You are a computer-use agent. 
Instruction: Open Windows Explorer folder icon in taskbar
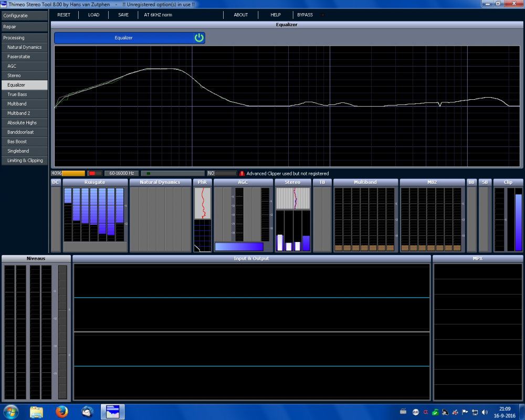tap(36, 412)
